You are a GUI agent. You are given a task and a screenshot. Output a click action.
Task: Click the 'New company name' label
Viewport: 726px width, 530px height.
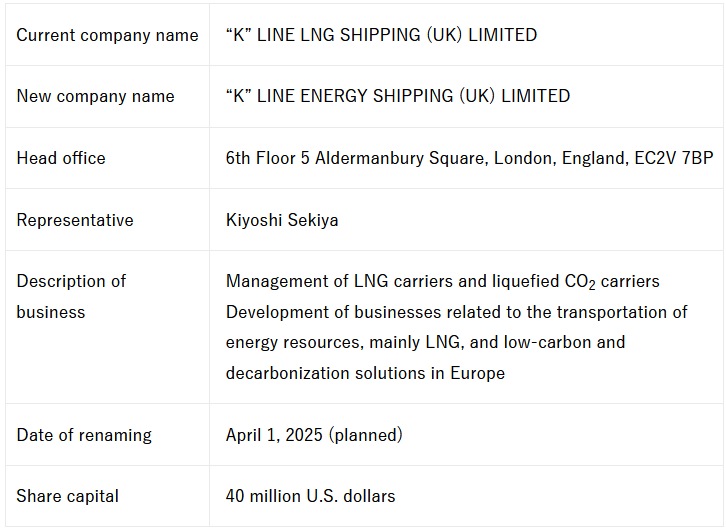(x=95, y=97)
